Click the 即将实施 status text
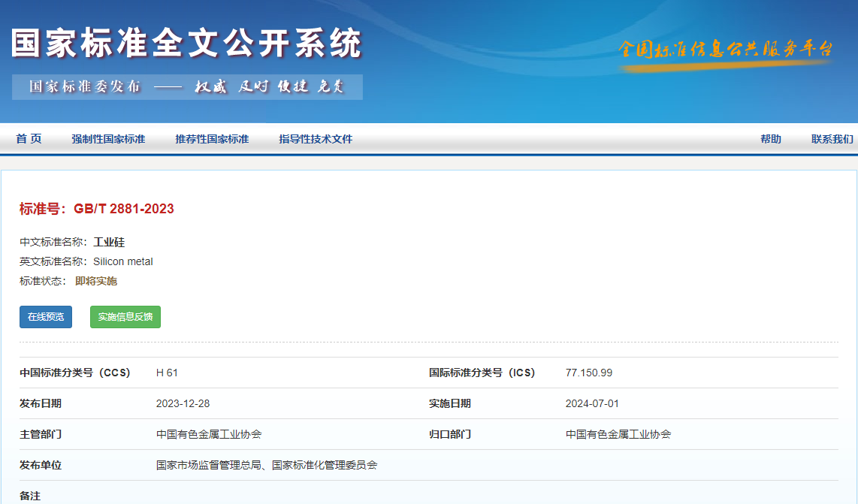This screenshot has height=504, width=858. (x=96, y=281)
